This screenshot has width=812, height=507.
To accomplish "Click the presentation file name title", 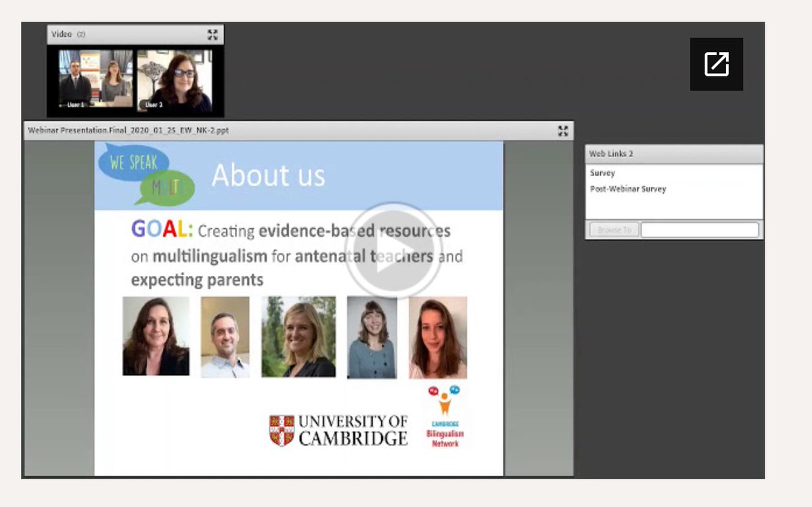I will coord(128,131).
